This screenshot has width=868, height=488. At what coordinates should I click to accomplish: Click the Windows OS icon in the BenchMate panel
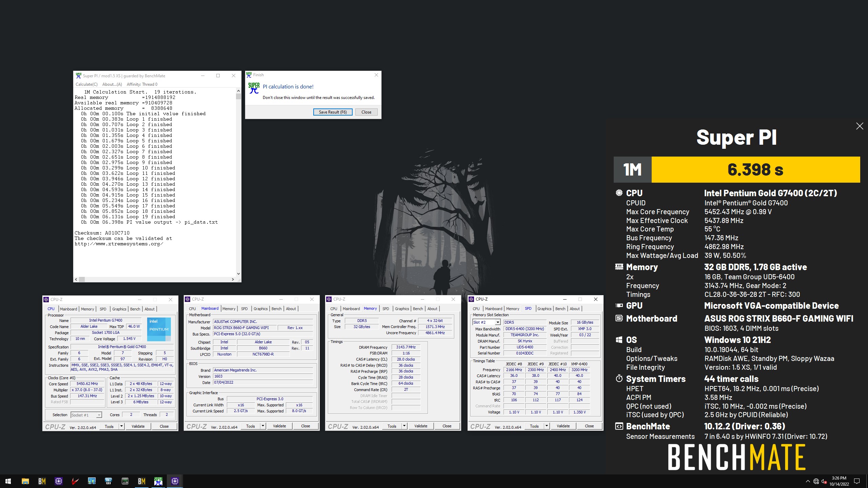[x=619, y=340]
